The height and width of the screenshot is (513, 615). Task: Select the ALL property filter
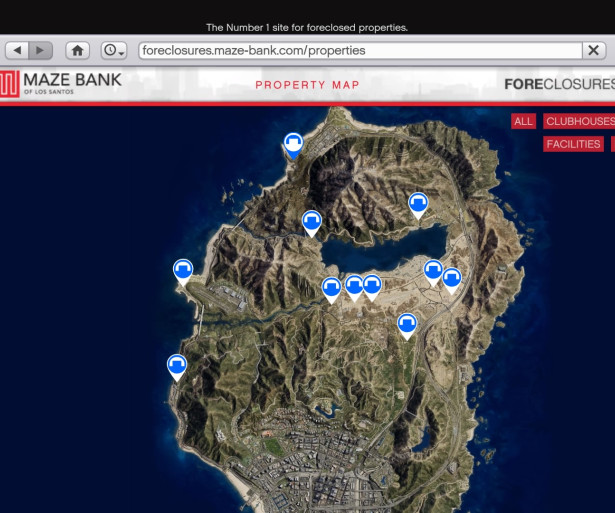[523, 121]
